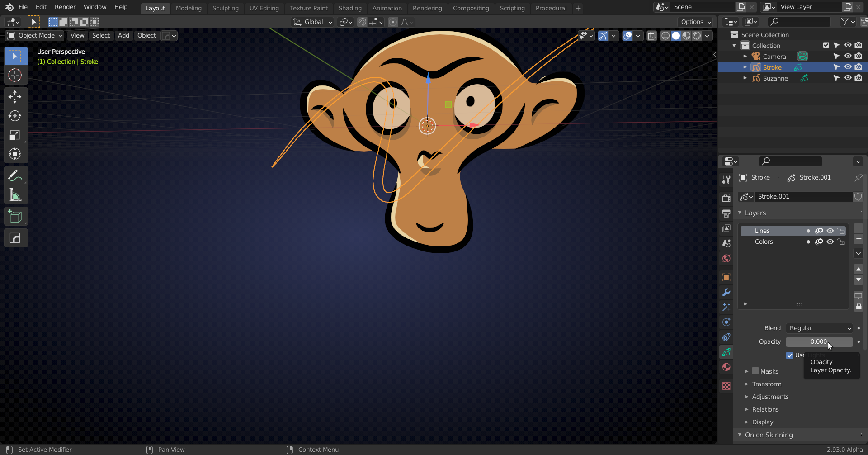Image resolution: width=868 pixels, height=455 pixels.
Task: Adjust the layer Opacity slider
Action: pos(819,342)
